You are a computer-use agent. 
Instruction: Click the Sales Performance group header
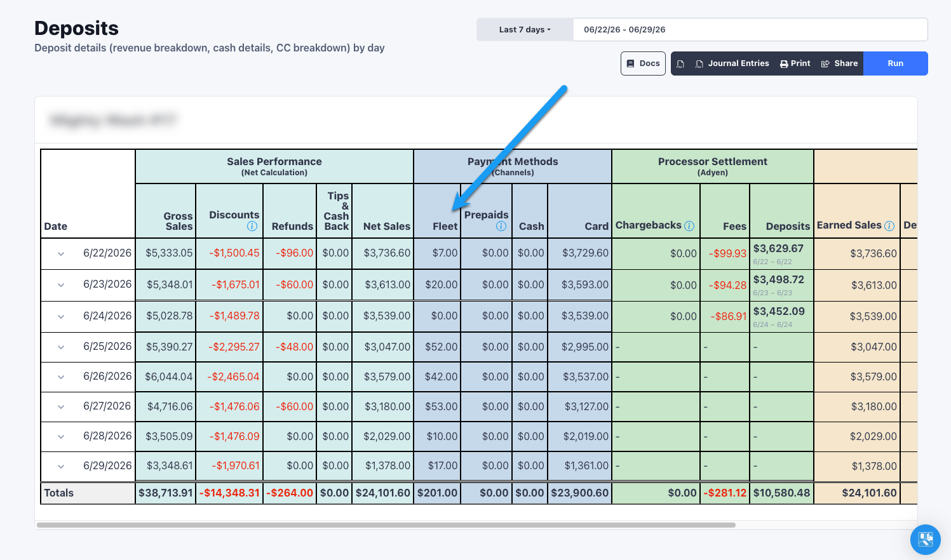tap(274, 166)
